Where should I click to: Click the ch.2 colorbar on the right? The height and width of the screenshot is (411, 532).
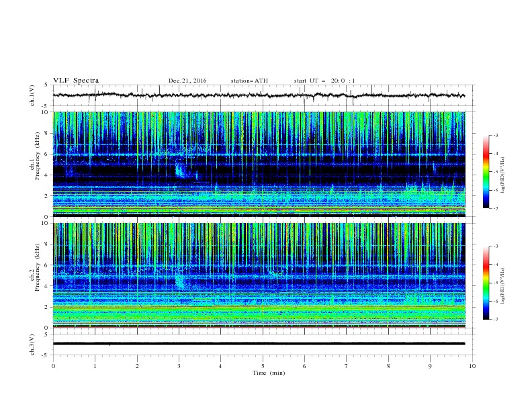coord(486,283)
